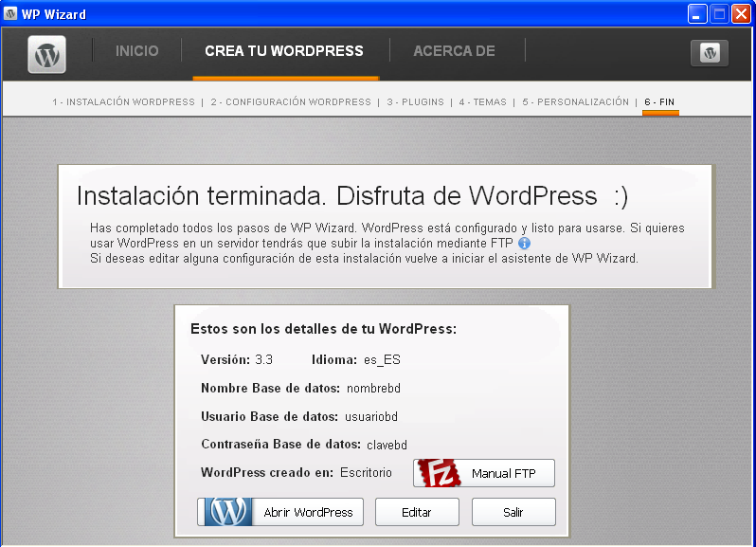This screenshot has height=547, width=756.
Task: Open the INICIO tab
Action: tap(137, 50)
